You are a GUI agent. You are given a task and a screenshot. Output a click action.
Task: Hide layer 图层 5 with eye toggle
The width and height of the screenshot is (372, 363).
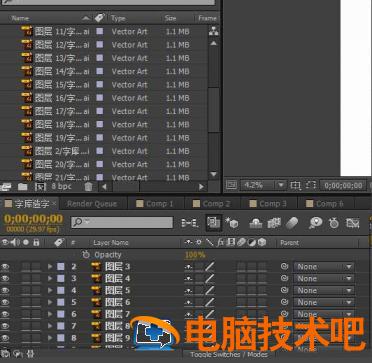[x=5, y=290]
